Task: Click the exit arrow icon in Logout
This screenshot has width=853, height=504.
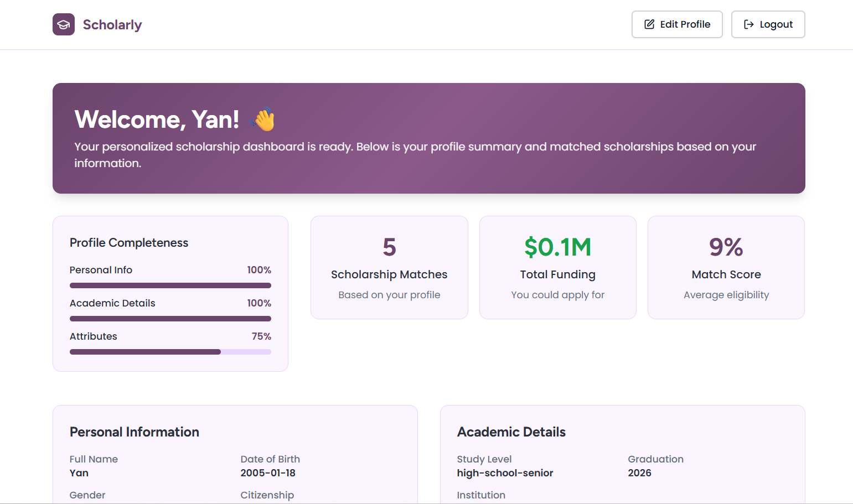Action: (749, 24)
